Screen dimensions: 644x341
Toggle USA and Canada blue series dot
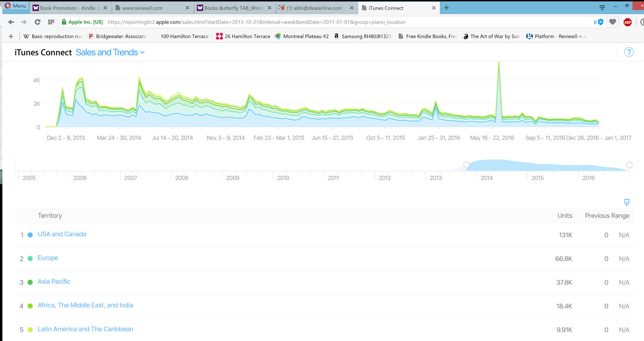pos(30,235)
